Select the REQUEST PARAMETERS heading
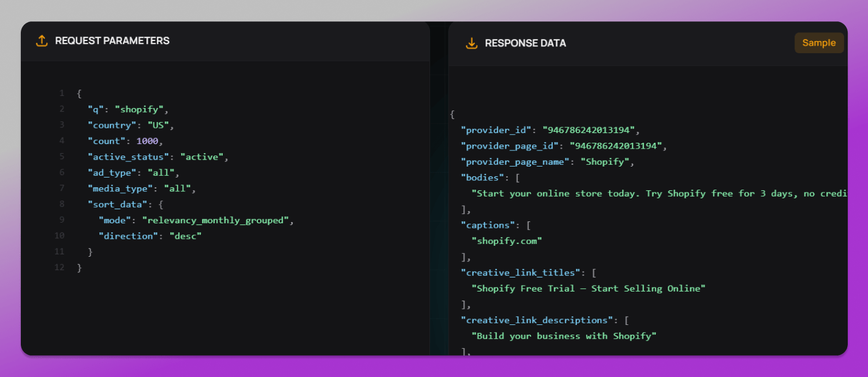 click(112, 41)
